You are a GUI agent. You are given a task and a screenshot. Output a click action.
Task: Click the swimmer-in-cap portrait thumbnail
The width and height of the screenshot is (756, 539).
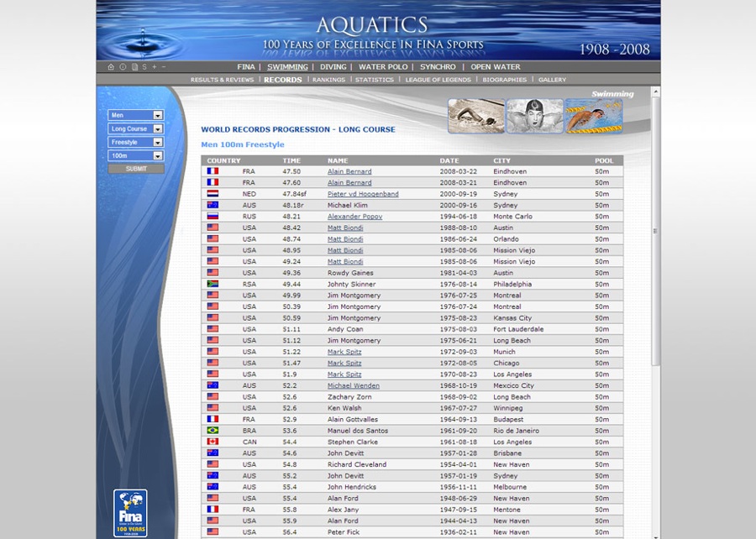(535, 116)
